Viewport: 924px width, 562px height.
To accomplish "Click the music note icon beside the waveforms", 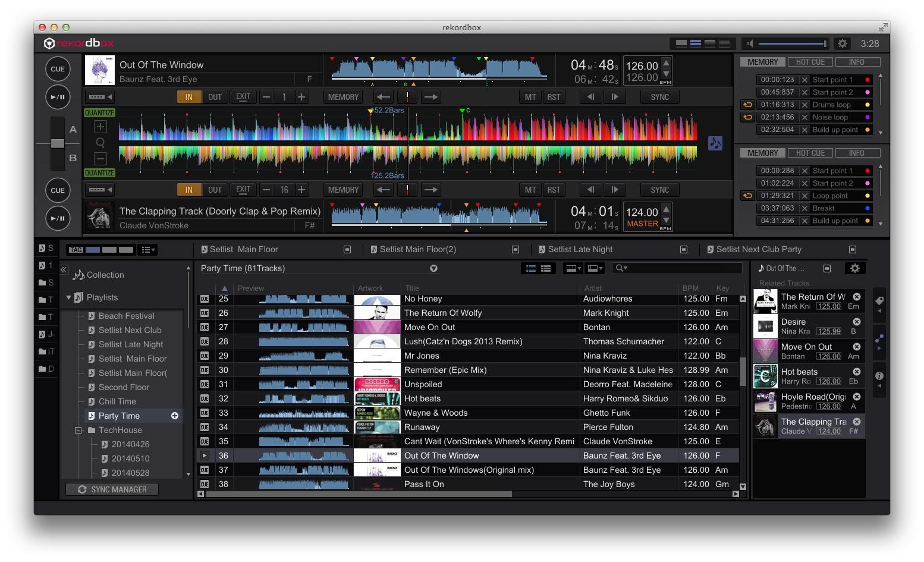I will coord(715,143).
